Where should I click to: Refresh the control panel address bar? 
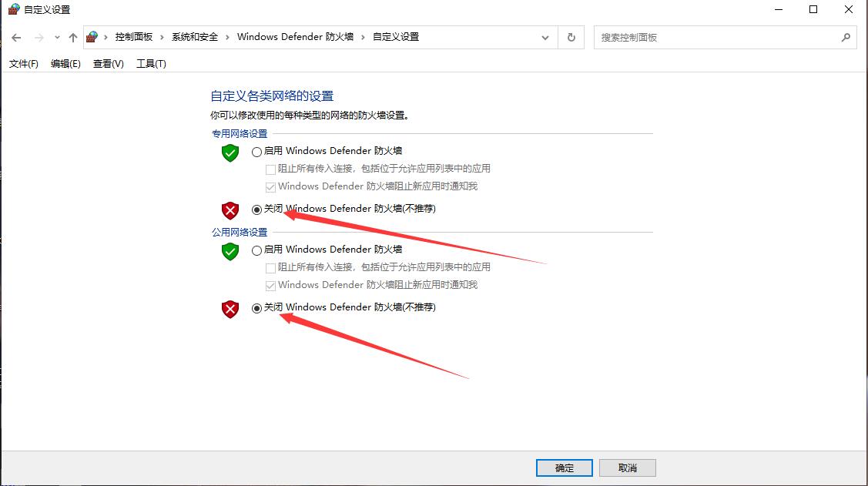click(x=571, y=38)
